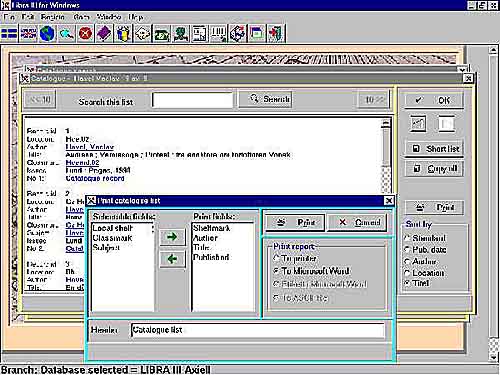This screenshot has height=375, width=500.
Task: Open the purple book toolbar icon
Action: coord(104,33)
